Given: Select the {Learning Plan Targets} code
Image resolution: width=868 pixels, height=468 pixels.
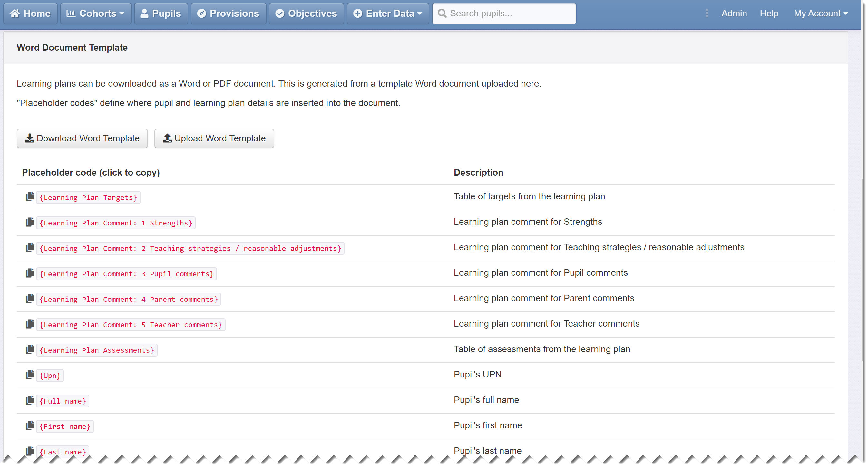Looking at the screenshot, I should [88, 198].
